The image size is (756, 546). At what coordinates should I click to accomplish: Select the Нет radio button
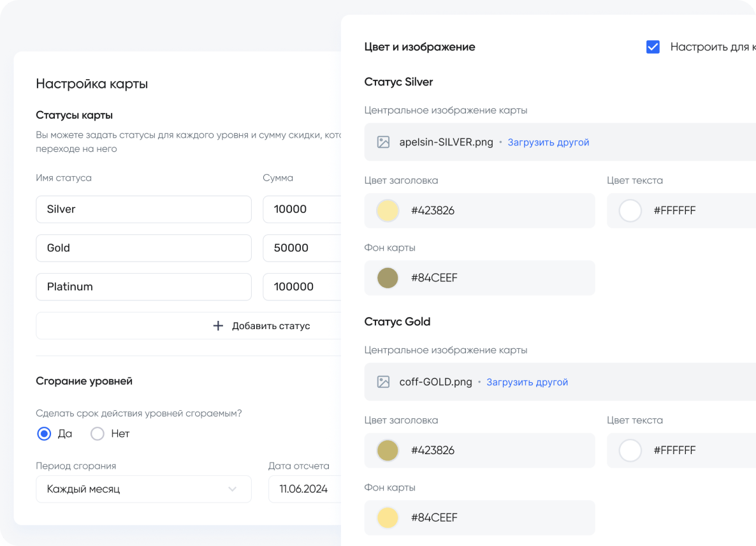click(x=98, y=434)
